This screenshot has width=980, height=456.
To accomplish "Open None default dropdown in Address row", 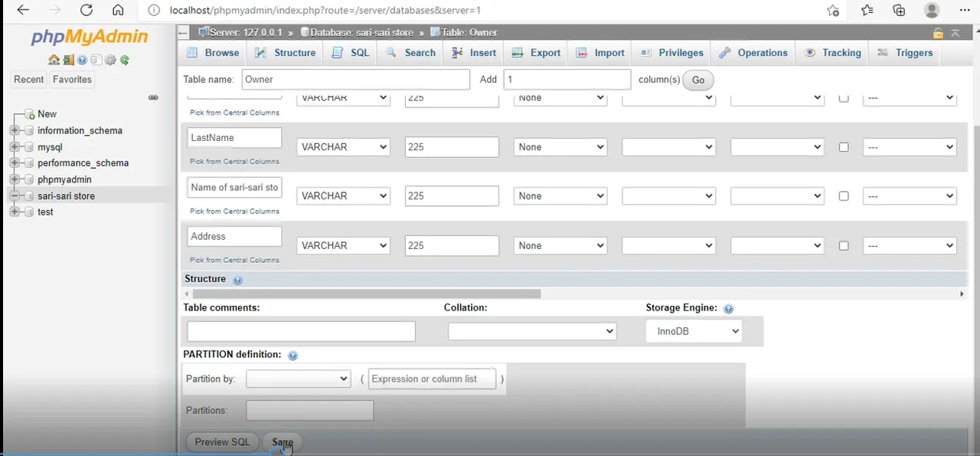I will tap(560, 246).
